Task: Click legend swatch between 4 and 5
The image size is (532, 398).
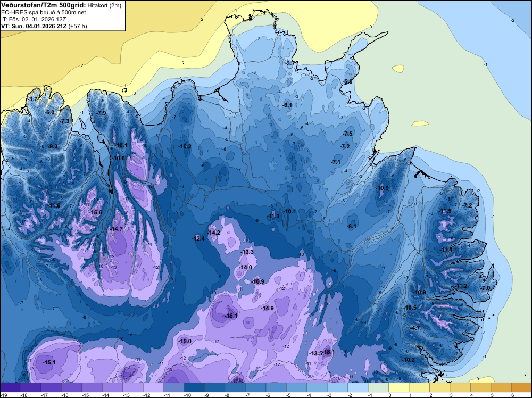Action: pyautogui.click(x=481, y=387)
